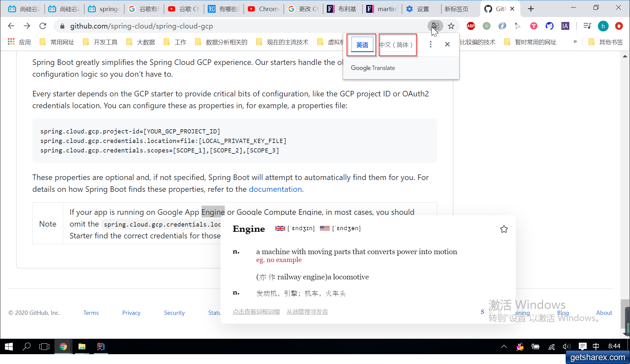Click the scroll-up arrow of page scrollbar
630x364 pixels.
click(625, 56)
